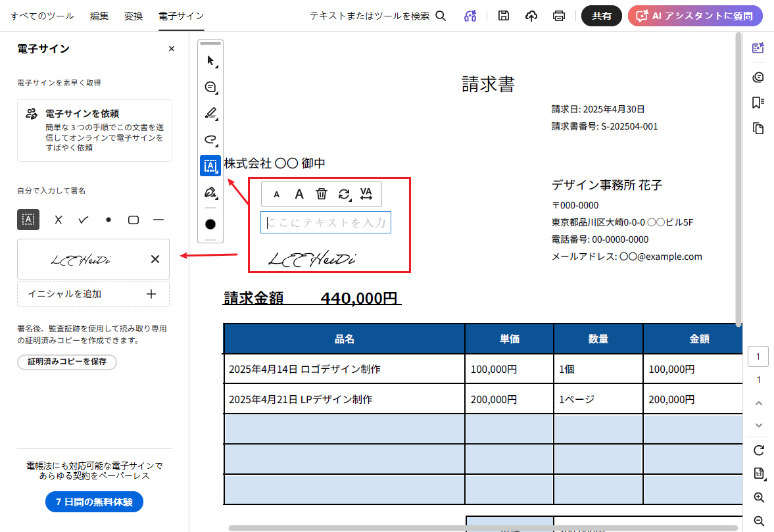Print the document with printer icon
This screenshot has height=532, width=774.
[x=559, y=16]
